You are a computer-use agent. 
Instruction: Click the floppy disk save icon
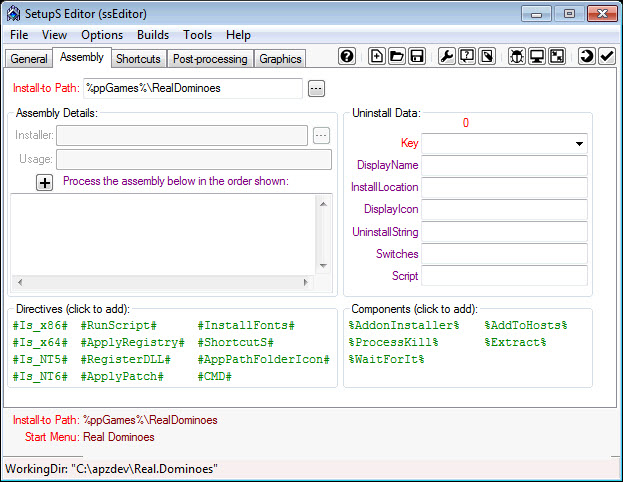click(x=417, y=56)
